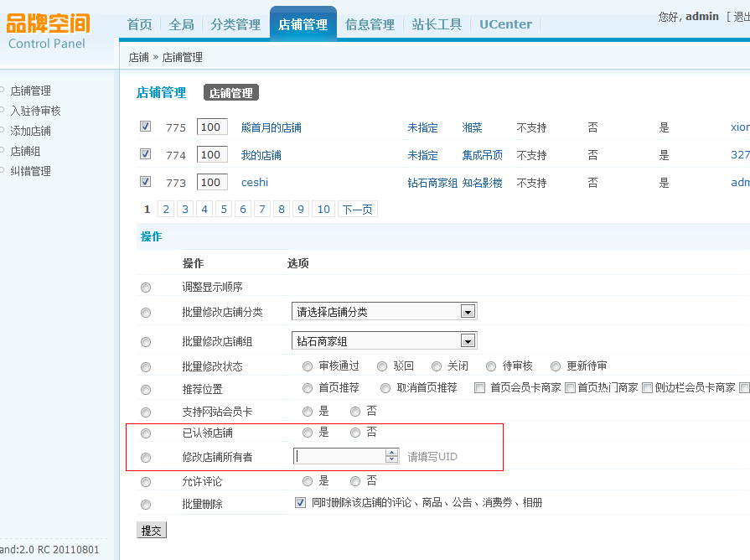Viewport: 750px width, 560px height.
Task: Open 入驻待审核 in the sidebar
Action: point(35,111)
